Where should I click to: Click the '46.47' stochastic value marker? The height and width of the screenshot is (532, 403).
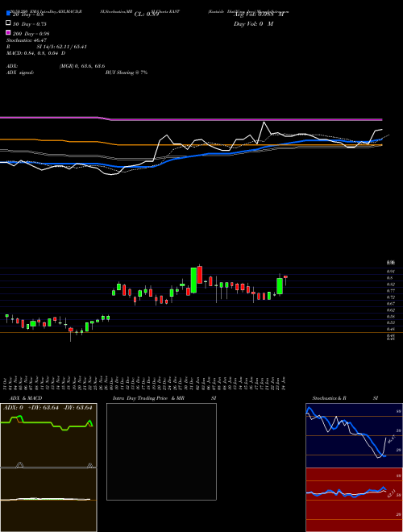click(x=391, y=439)
